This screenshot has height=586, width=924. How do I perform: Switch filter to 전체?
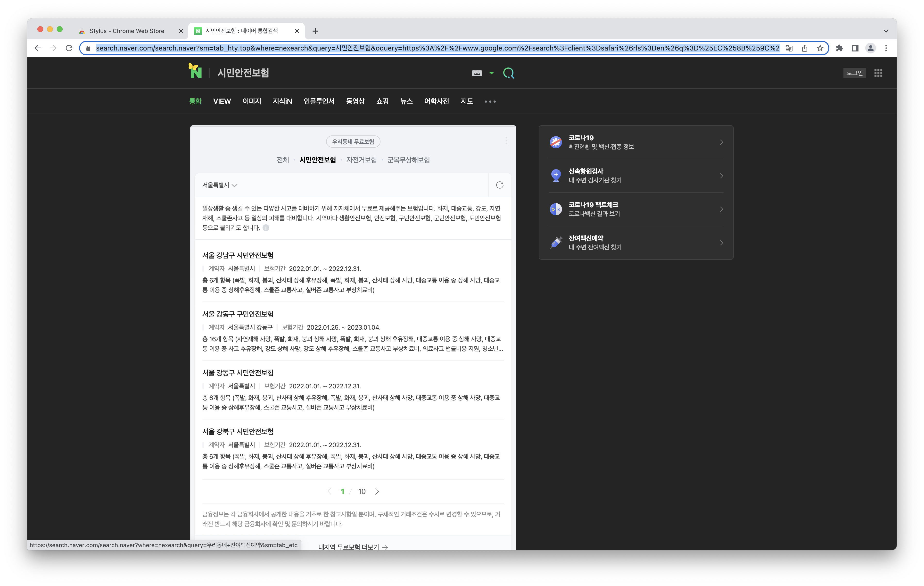pos(283,160)
